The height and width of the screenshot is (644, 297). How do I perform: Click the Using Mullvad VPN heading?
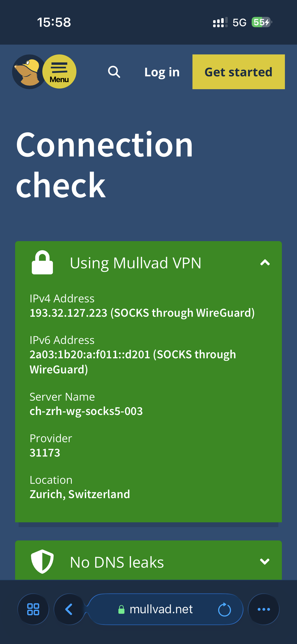(136, 263)
